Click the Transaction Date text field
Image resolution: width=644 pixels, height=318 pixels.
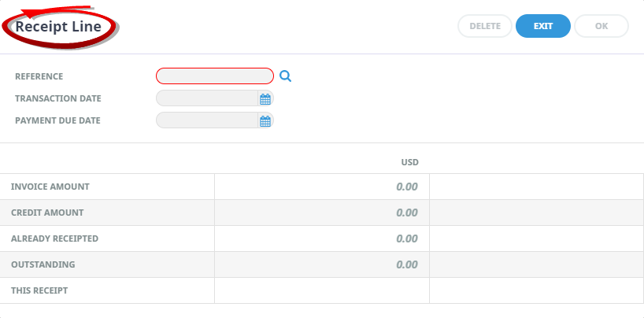pos(207,98)
